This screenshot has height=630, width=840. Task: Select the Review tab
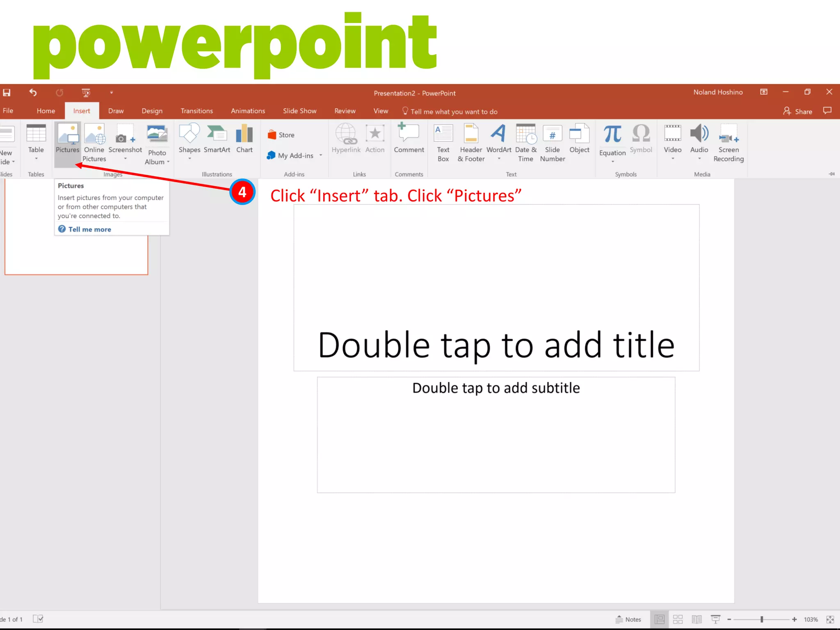tap(345, 111)
